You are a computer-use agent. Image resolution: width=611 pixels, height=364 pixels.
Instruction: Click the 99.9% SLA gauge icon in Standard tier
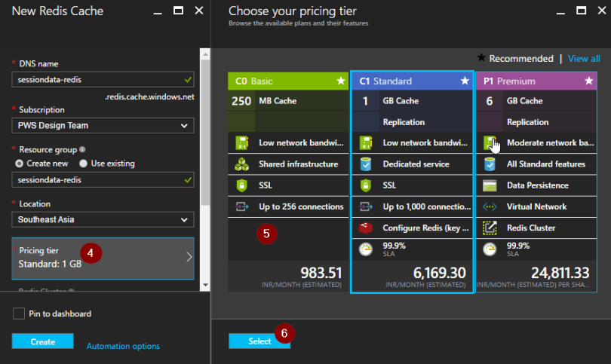pos(366,249)
